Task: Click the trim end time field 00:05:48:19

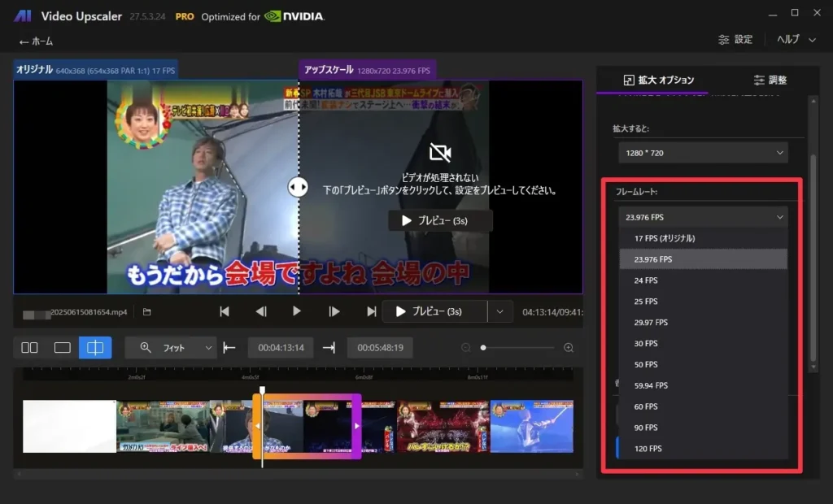Action: (380, 348)
